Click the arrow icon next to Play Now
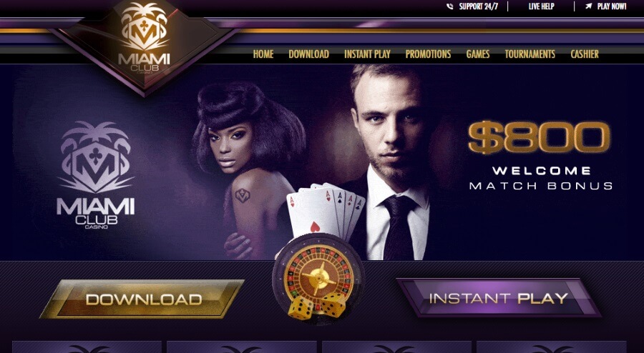This screenshot has width=644, height=353. tap(589, 6)
